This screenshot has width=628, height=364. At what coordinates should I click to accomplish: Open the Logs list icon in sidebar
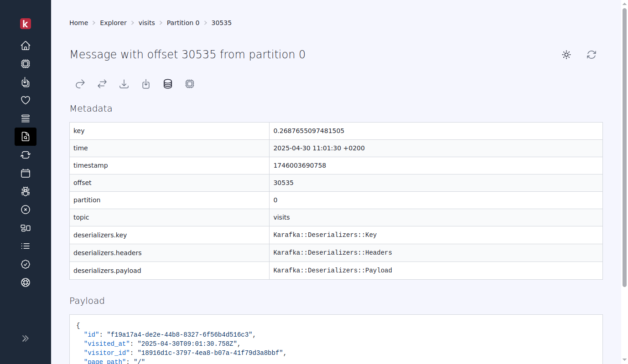pos(26,246)
